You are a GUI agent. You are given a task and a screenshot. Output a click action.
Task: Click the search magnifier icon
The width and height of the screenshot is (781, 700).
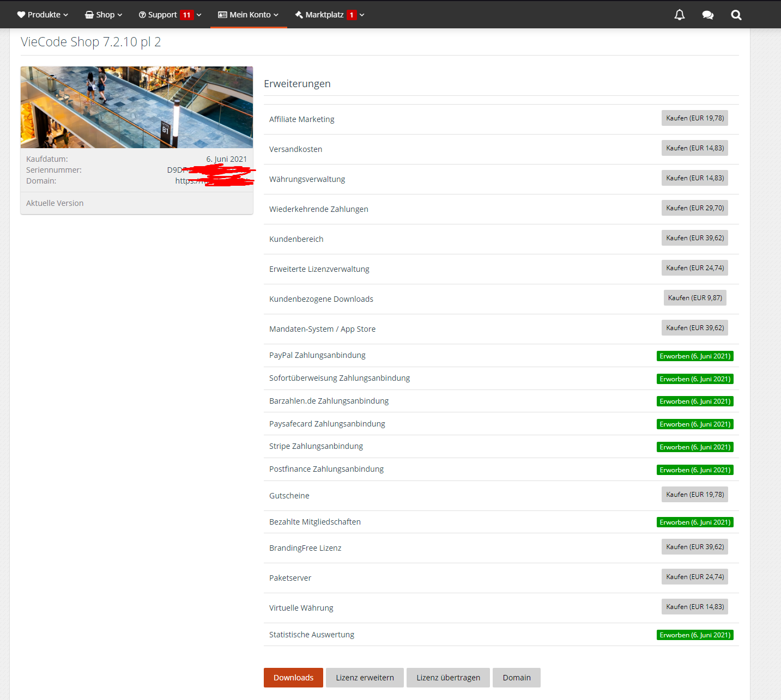736,15
